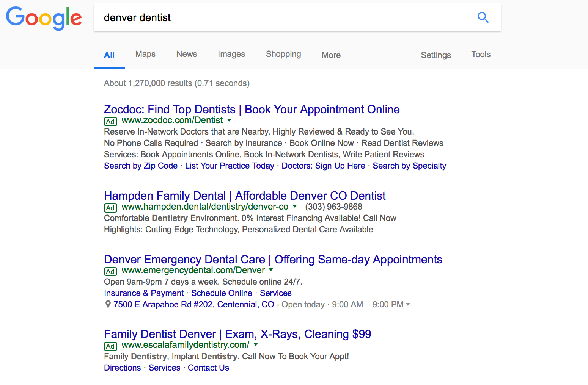Click the Directions sitelink

point(123,368)
